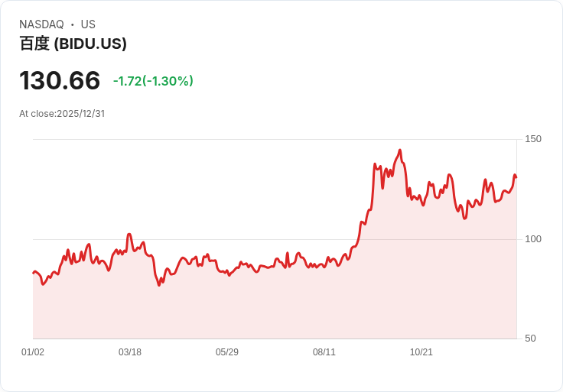Image resolution: width=563 pixels, height=392 pixels.
Task: Click the green -1.72(-1.30%) change value
Action: pyautogui.click(x=153, y=81)
